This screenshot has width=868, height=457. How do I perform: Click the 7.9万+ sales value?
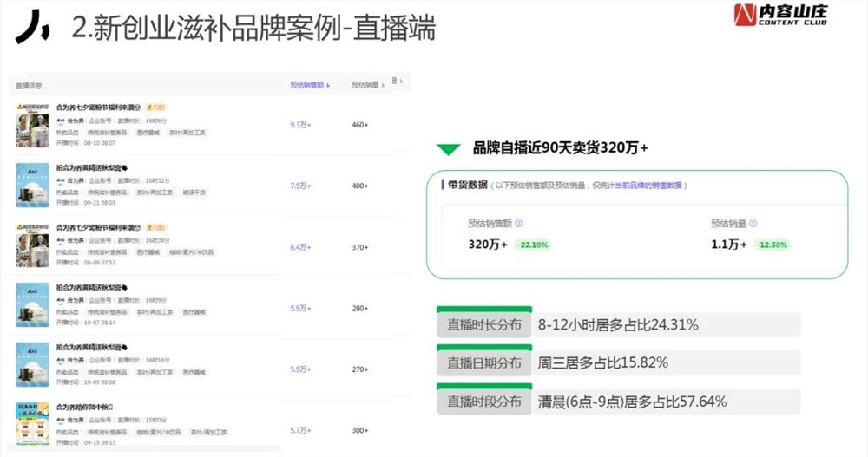[x=300, y=186]
